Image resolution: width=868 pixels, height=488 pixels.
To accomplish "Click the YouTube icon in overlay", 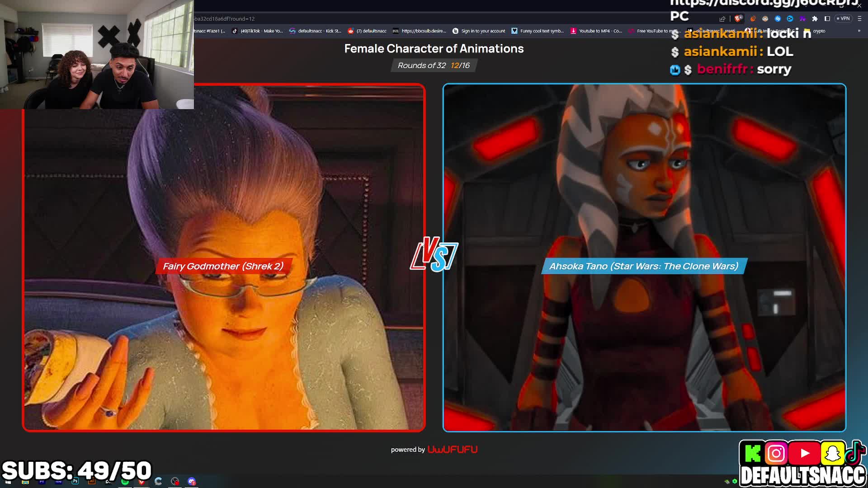I will click(x=805, y=453).
